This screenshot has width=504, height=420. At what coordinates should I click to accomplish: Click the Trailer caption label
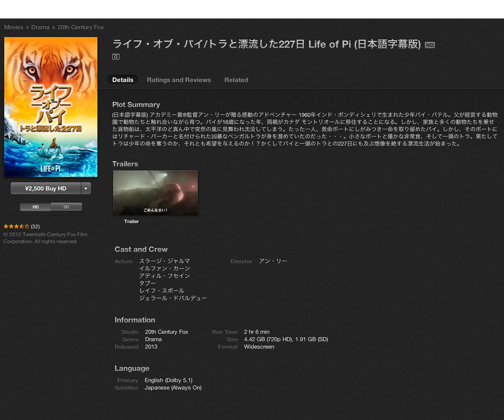(131, 221)
